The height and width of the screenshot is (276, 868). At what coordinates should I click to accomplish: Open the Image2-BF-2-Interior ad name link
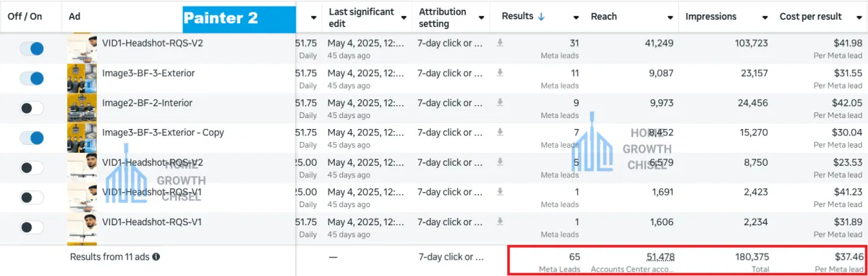point(147,103)
